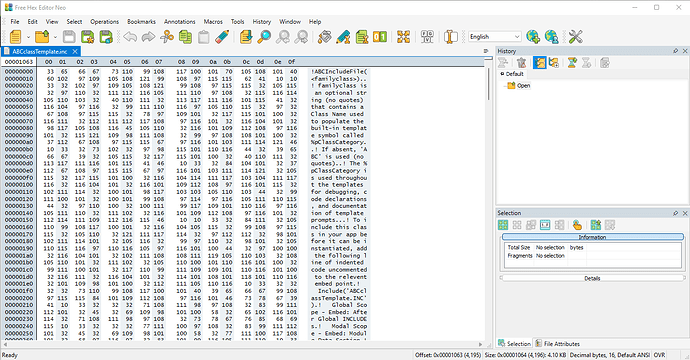Close the History panel
The width and height of the screenshot is (690, 360).
click(x=684, y=51)
